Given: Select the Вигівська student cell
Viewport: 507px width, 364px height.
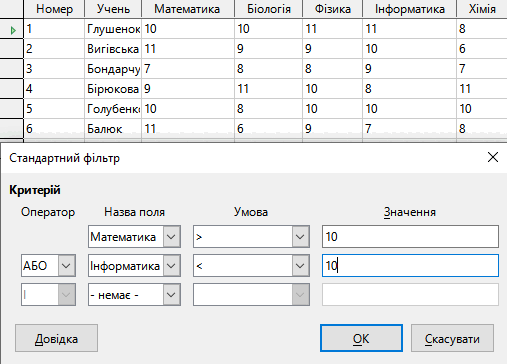Looking at the screenshot, I should point(113,49).
